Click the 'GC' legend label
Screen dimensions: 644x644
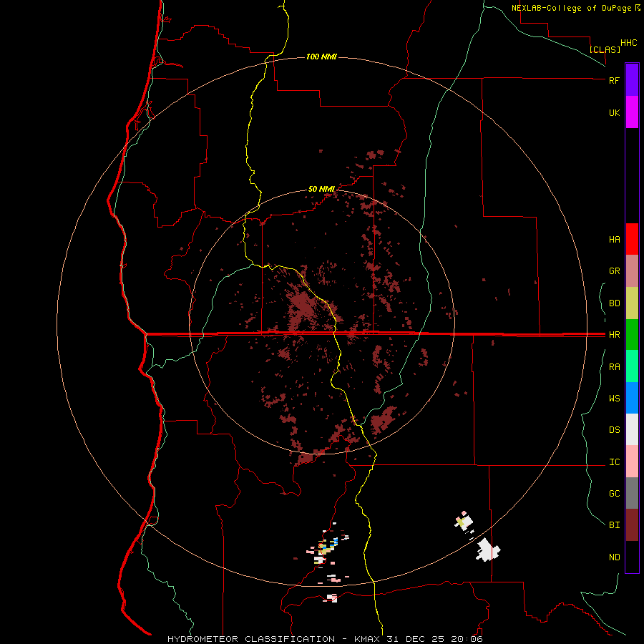click(614, 494)
